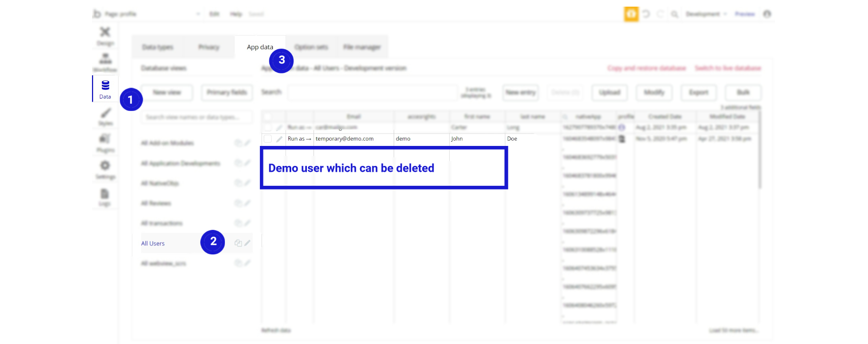Click the copy icon next to All Users
Viewport: 868px width, 344px height.
[x=238, y=243]
